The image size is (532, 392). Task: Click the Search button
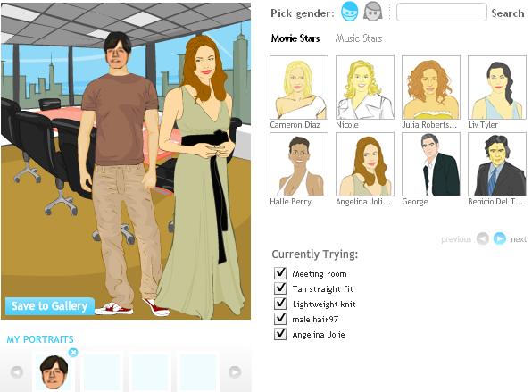point(508,13)
